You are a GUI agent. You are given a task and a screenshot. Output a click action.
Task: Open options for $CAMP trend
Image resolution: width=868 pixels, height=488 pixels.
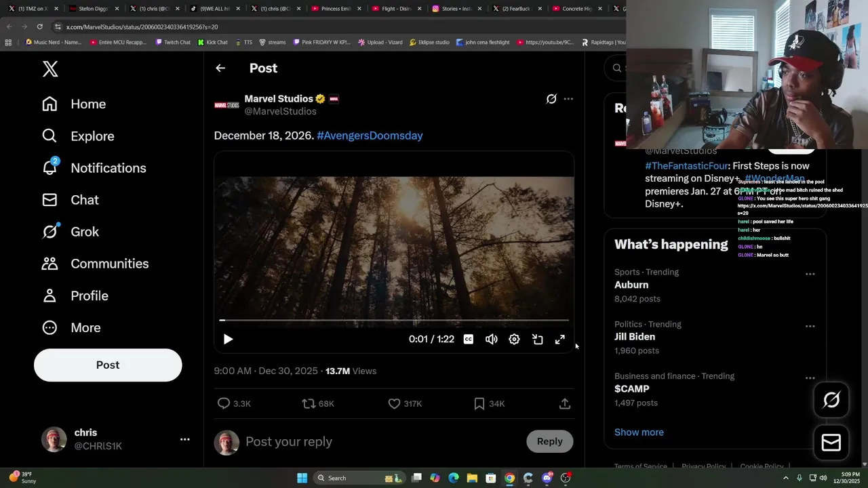[x=810, y=378]
